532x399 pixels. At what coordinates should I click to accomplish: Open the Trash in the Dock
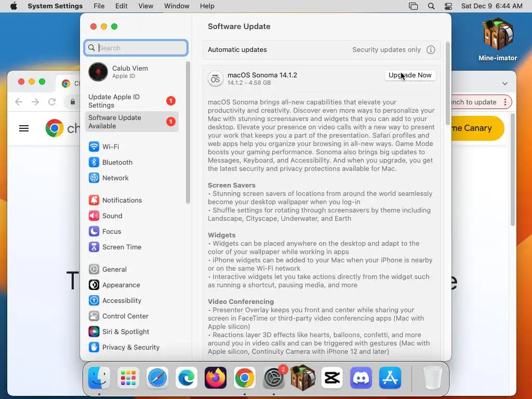click(432, 378)
